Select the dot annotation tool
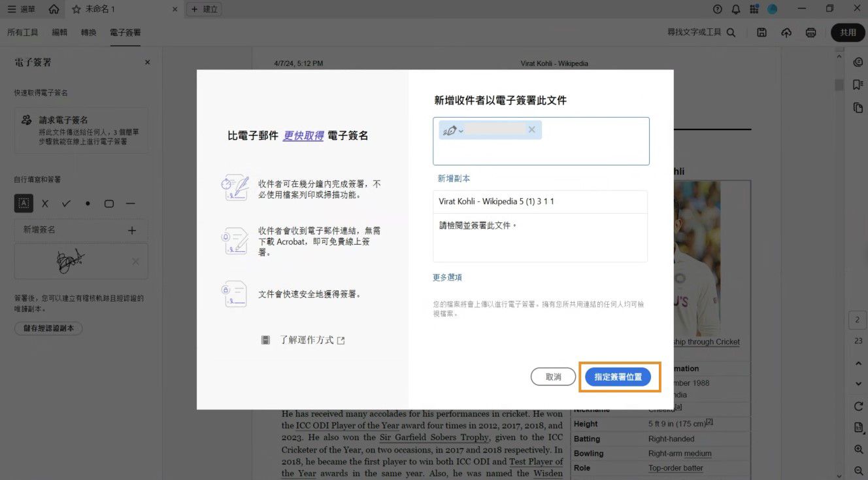The width and height of the screenshot is (868, 480). 87,203
